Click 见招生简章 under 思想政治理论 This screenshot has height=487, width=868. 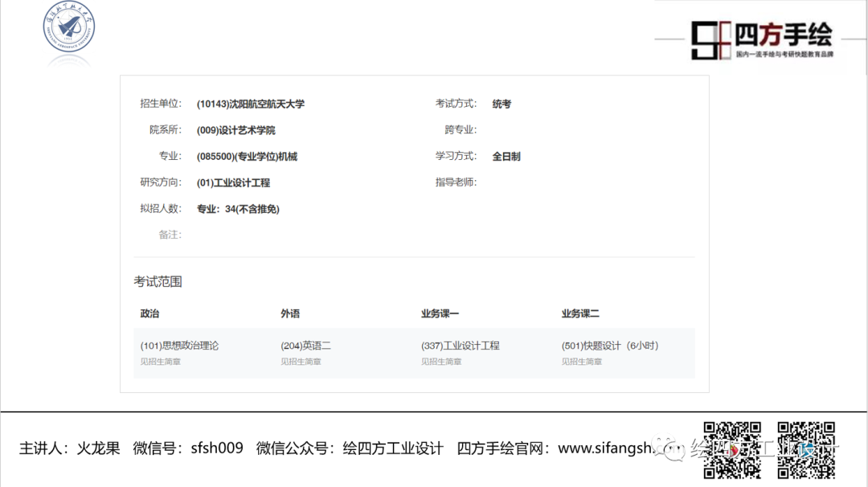point(161,362)
